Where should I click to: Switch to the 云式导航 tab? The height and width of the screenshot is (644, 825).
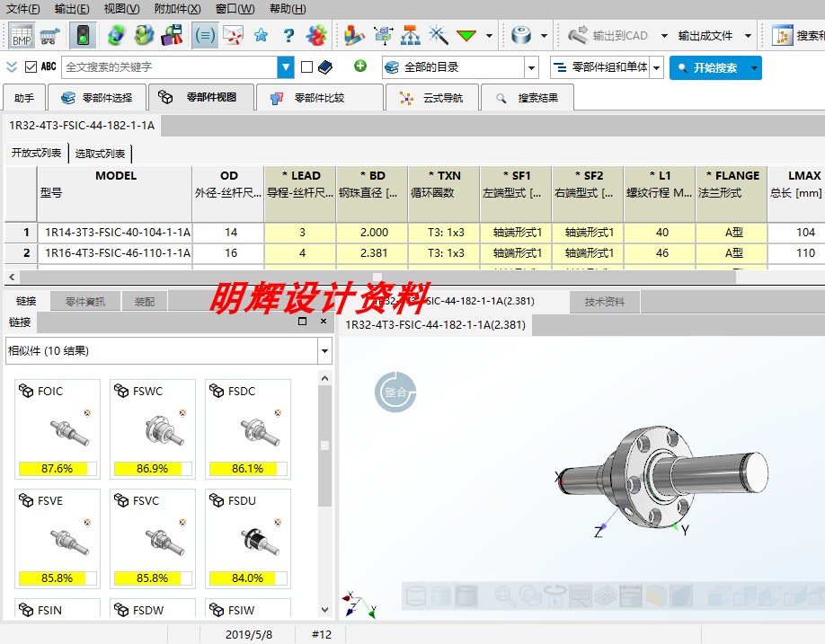(432, 98)
